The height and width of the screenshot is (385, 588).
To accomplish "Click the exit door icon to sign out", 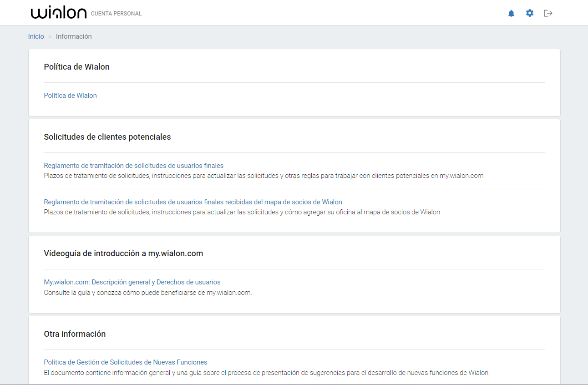I will coord(548,13).
